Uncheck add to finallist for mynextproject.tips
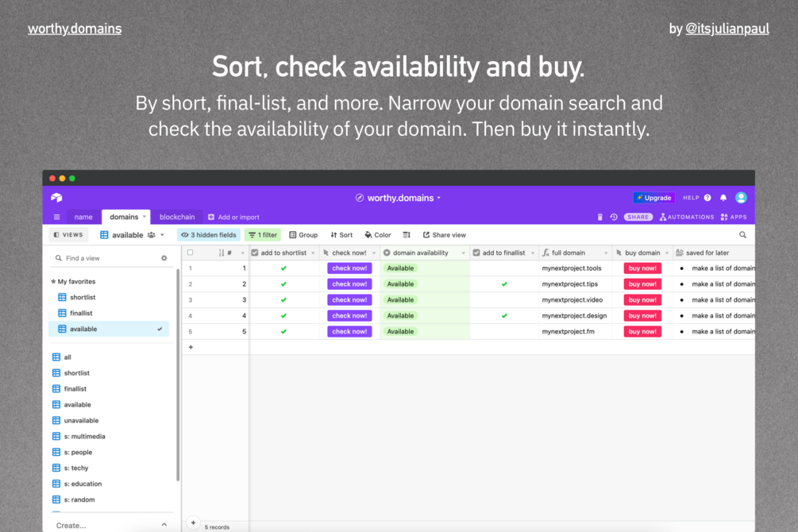The width and height of the screenshot is (798, 532). pyautogui.click(x=504, y=284)
